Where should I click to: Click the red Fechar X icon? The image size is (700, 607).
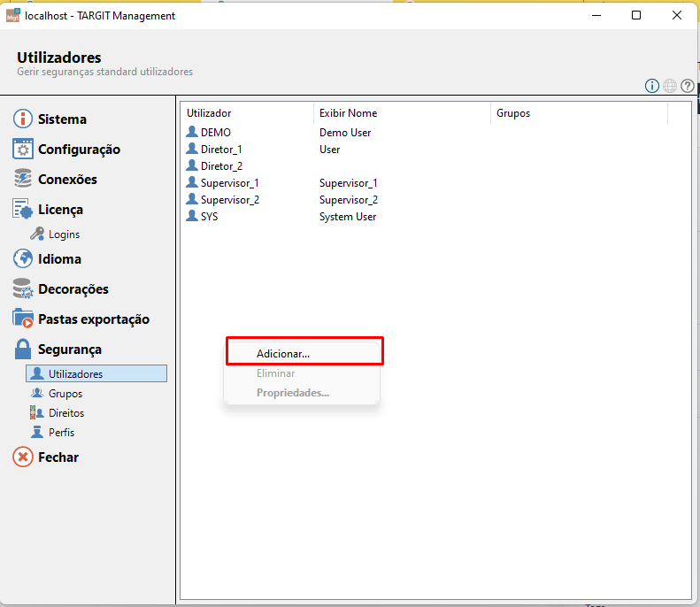point(22,457)
